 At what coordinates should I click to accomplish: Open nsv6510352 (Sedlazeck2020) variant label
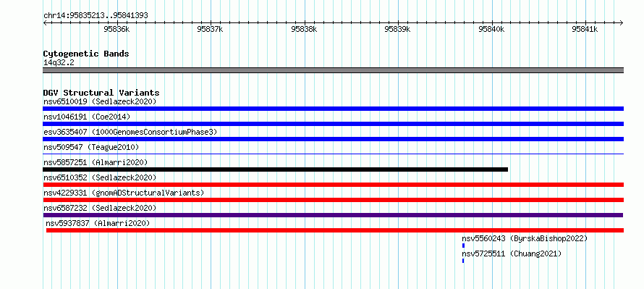coord(100,177)
